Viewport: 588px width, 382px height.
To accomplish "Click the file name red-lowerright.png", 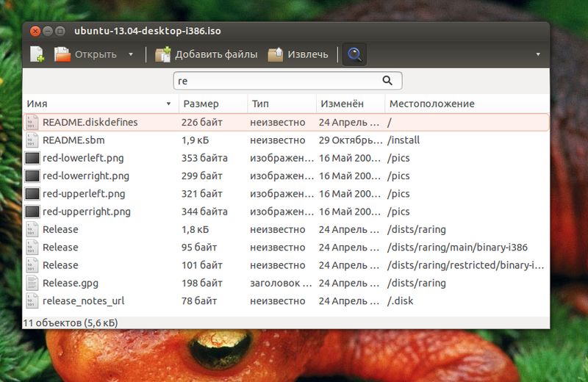I will coord(86,176).
